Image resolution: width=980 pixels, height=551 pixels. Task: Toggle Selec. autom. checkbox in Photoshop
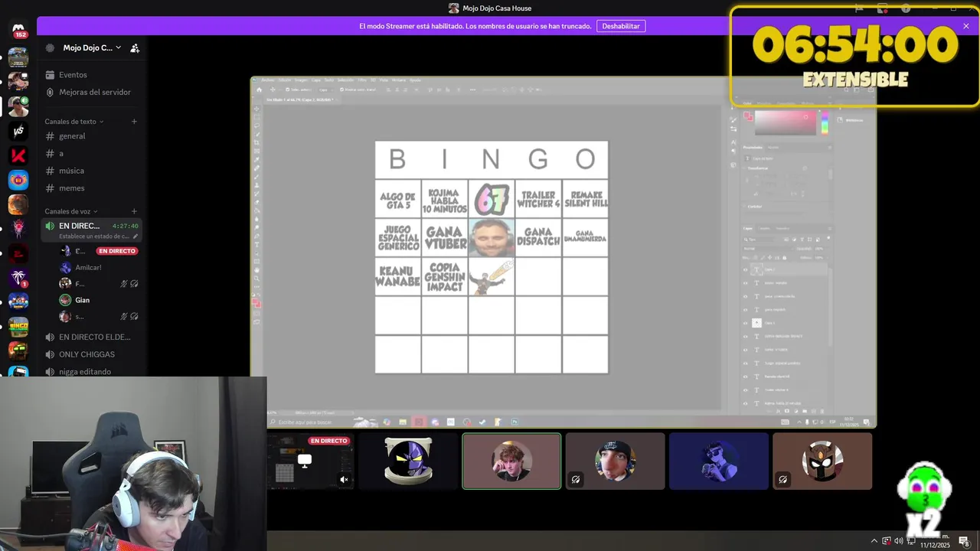click(x=287, y=90)
